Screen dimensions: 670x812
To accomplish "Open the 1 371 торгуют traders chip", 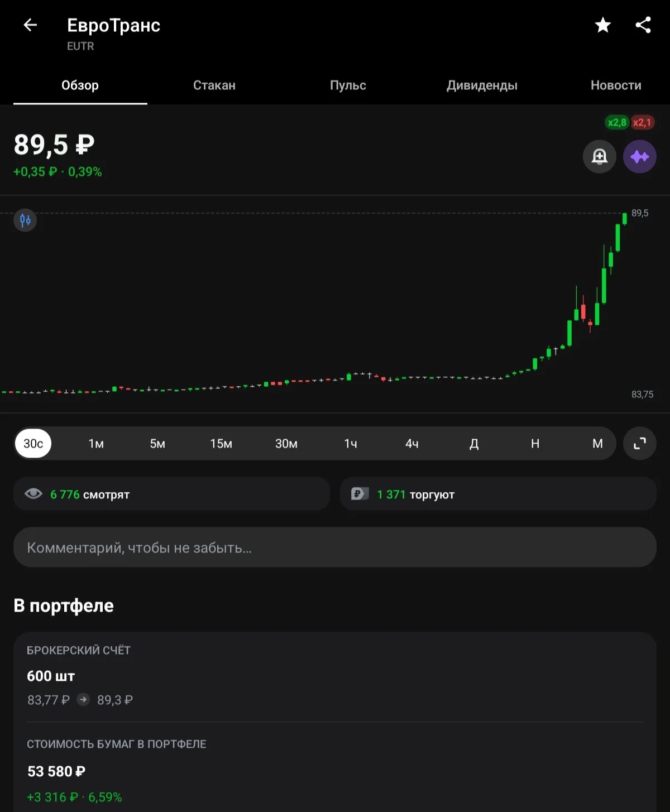I will (x=497, y=494).
